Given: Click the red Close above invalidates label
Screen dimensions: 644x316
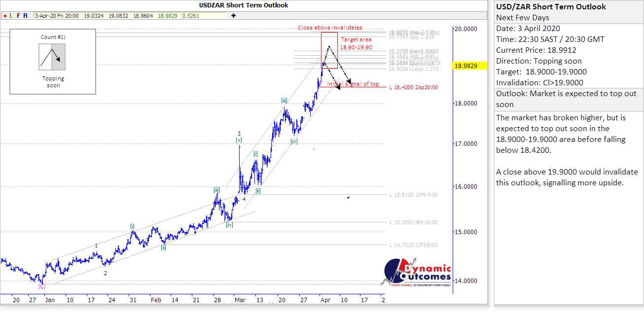Looking at the screenshot, I should (330, 28).
